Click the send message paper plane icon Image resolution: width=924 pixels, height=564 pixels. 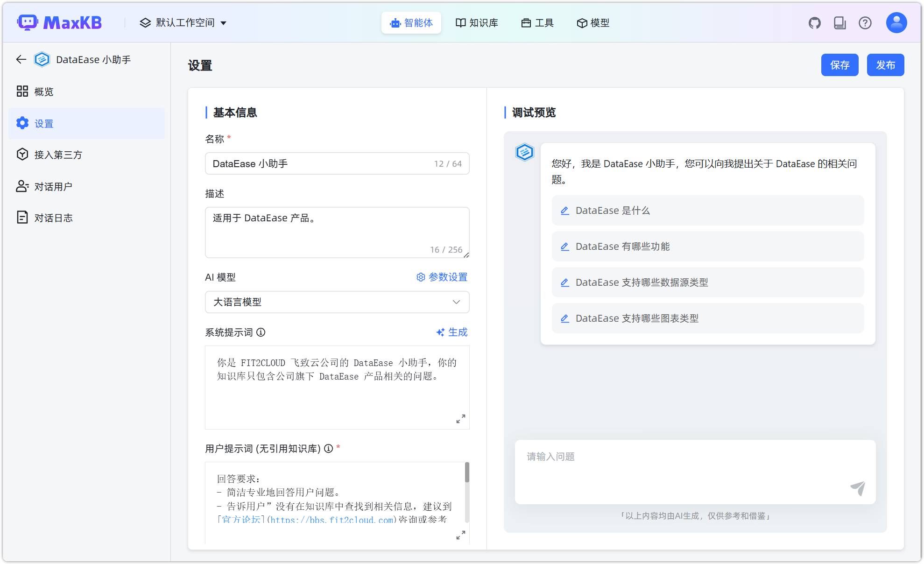pyautogui.click(x=858, y=489)
